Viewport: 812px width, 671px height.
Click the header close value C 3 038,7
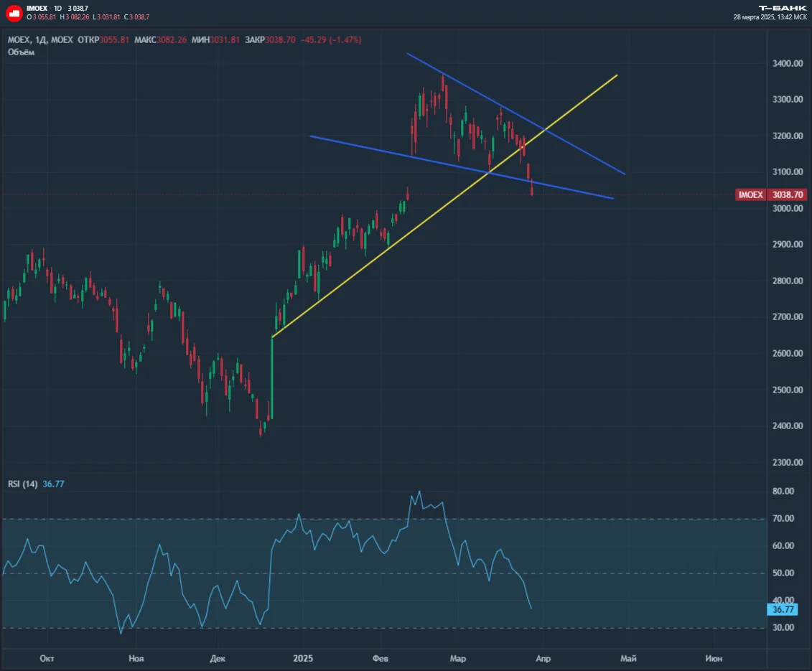pos(136,17)
